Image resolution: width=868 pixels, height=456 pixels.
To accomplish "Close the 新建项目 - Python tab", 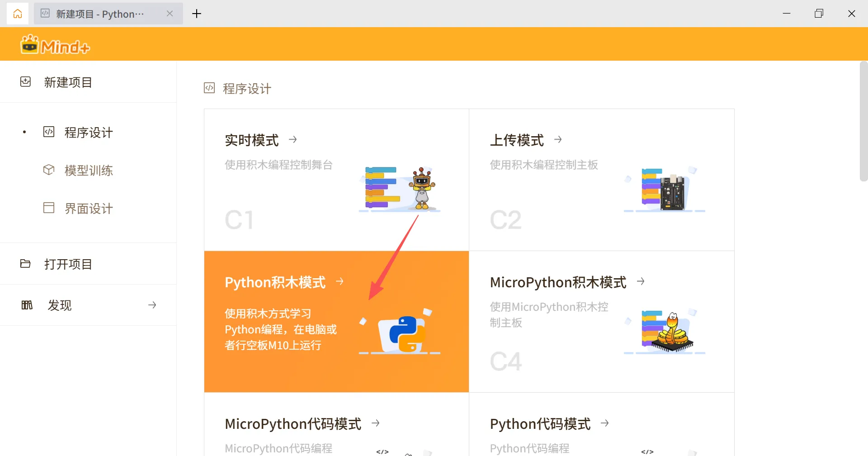I will click(x=170, y=14).
